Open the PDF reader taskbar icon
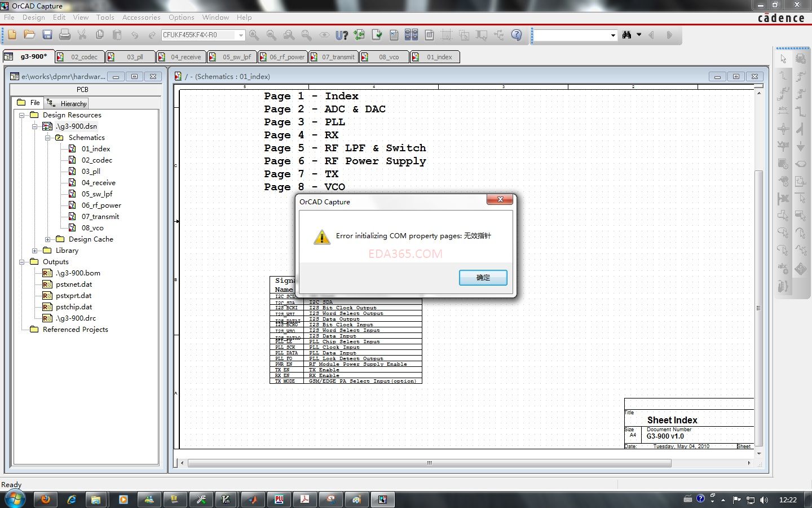This screenshot has height=508, width=812. tap(304, 499)
